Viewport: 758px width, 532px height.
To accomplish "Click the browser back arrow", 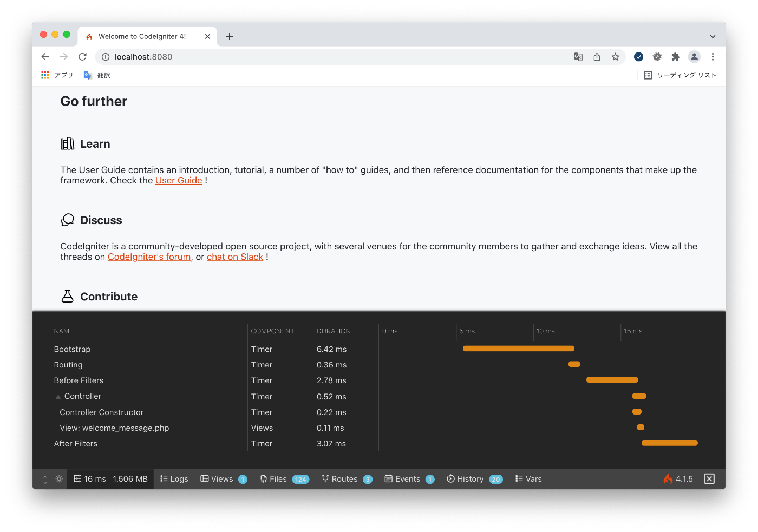I will coord(45,57).
